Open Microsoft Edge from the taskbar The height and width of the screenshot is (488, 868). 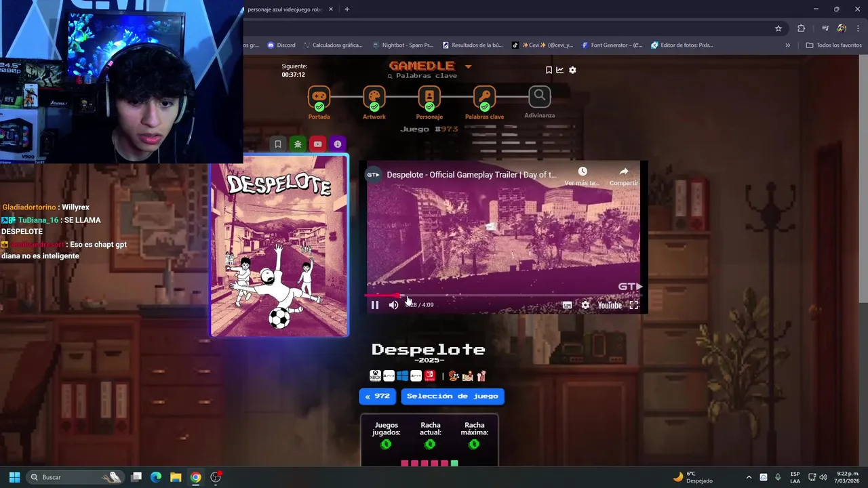[x=156, y=477]
